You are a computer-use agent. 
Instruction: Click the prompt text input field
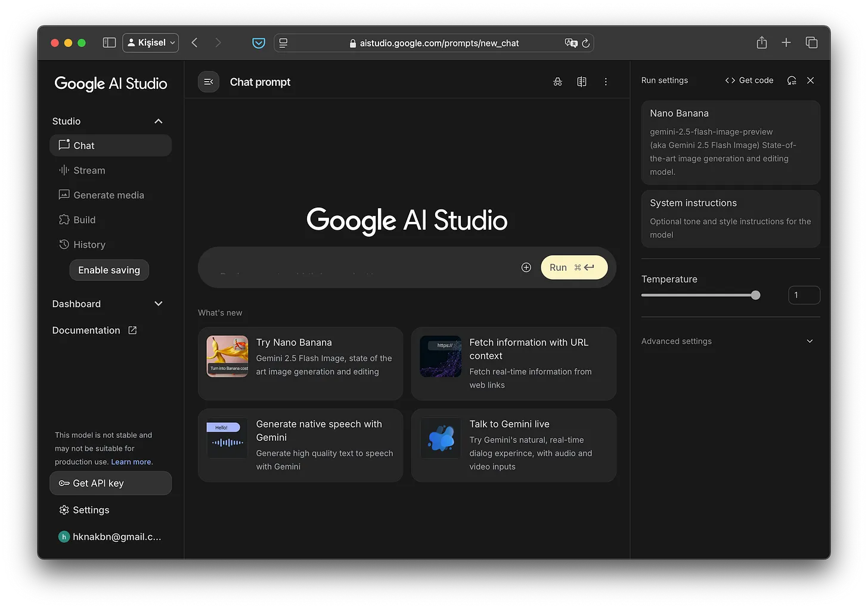(364, 268)
